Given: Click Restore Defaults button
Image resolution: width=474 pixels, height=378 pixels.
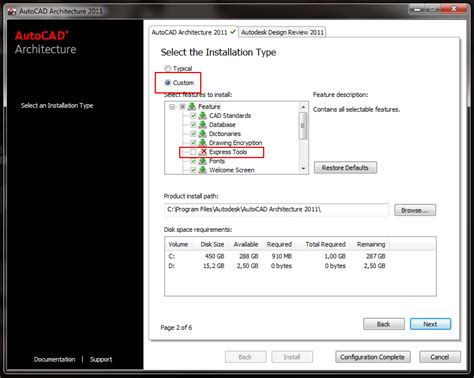Looking at the screenshot, I should coord(345,168).
